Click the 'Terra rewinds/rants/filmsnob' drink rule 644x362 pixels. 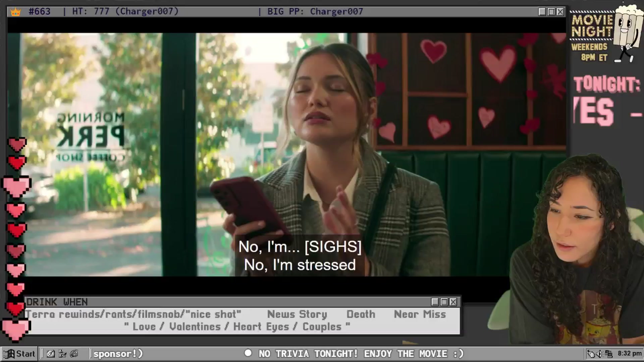point(133,314)
